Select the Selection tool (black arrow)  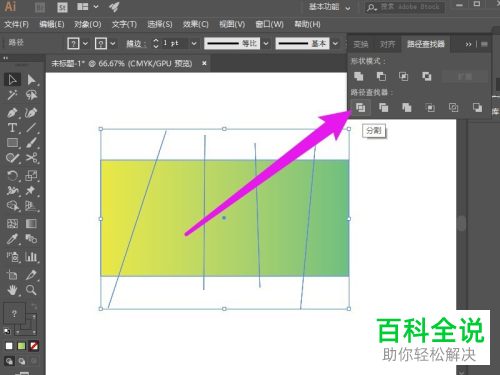[x=12, y=80]
